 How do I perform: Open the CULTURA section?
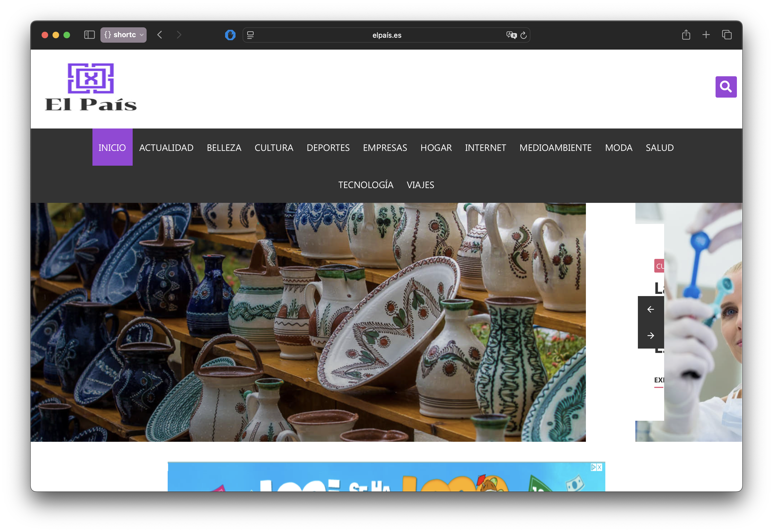pos(274,147)
